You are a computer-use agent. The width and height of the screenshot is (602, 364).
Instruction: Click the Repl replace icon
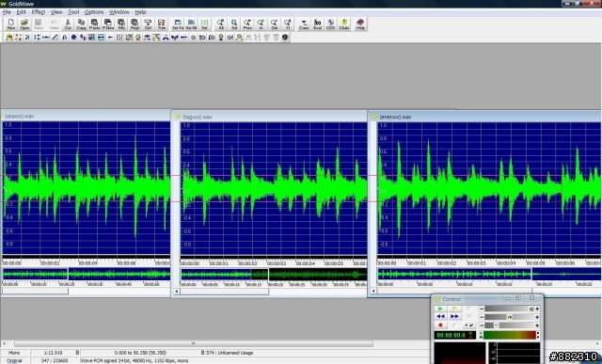tap(135, 24)
